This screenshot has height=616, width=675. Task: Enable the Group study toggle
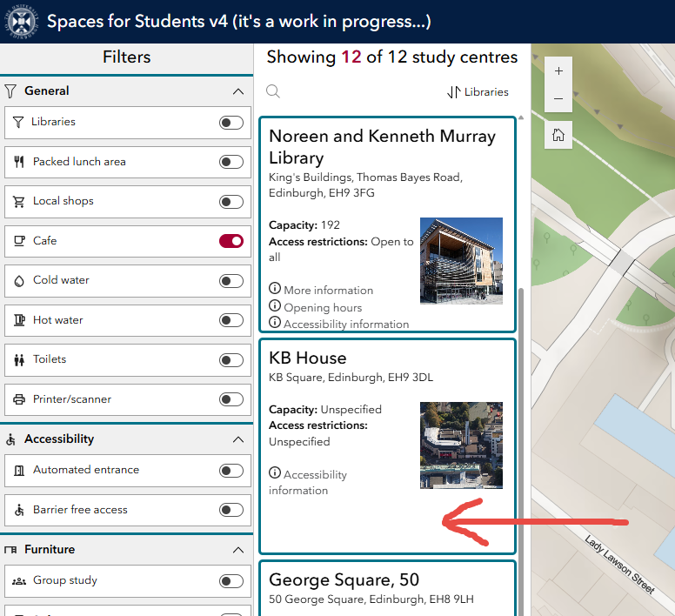click(x=231, y=581)
